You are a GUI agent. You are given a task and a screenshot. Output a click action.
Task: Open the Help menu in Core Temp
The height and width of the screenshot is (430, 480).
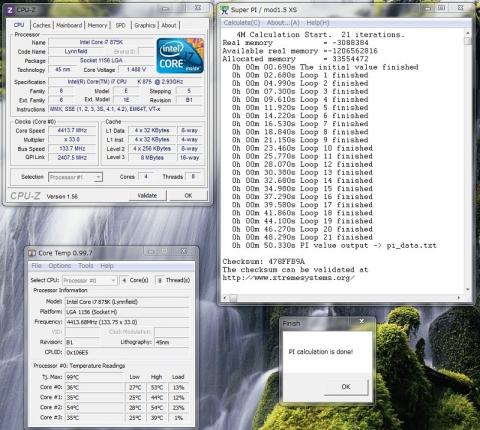point(107,266)
